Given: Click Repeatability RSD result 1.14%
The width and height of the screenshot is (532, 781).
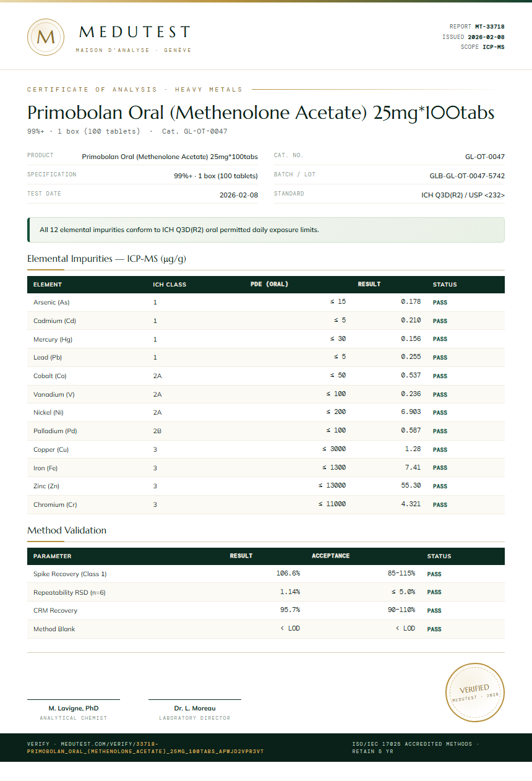Looking at the screenshot, I should (290, 592).
